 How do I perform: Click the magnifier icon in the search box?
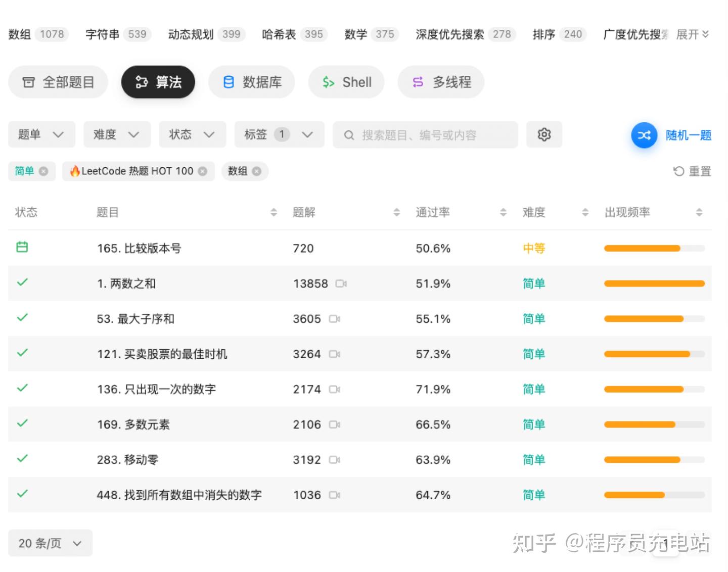point(349,135)
